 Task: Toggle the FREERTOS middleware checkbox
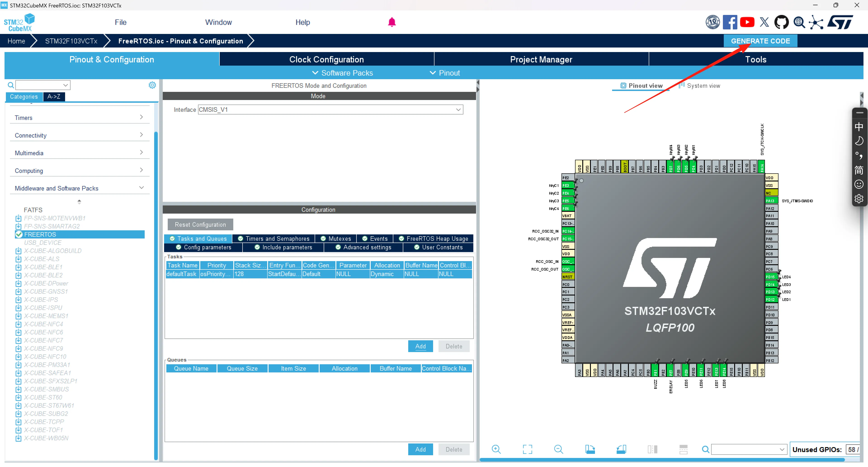pyautogui.click(x=19, y=234)
